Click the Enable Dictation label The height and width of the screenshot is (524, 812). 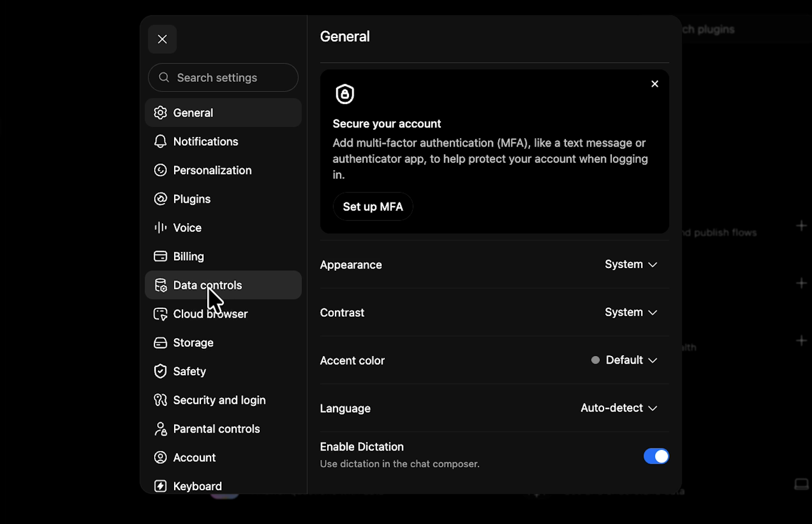(362, 447)
